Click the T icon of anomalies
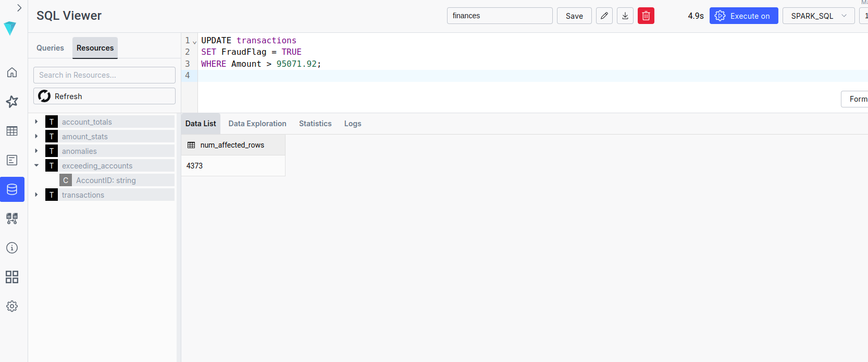868x362 pixels. point(52,151)
